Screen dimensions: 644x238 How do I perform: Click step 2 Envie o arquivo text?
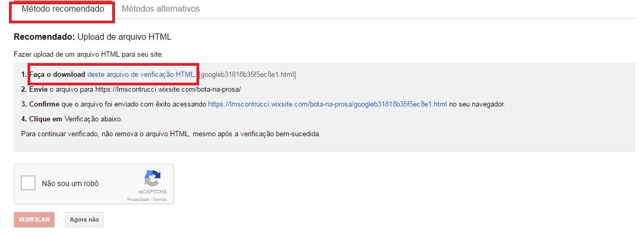pos(131,90)
